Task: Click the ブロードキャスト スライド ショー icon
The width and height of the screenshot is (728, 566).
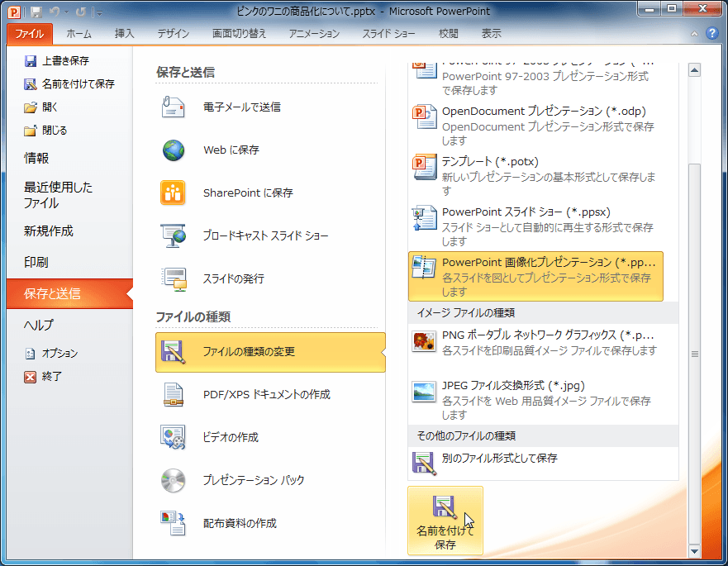Action: pos(174,235)
